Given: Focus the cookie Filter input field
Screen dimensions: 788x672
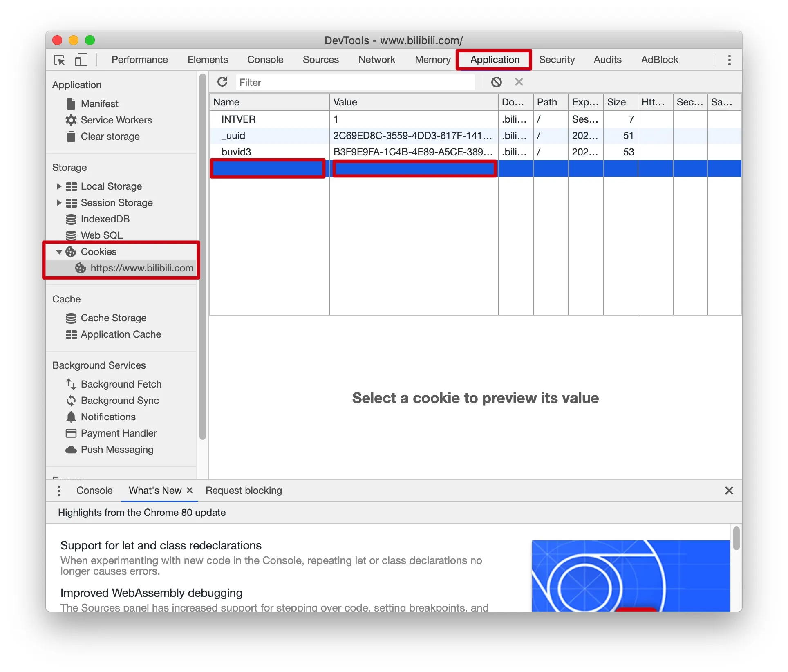Looking at the screenshot, I should coord(355,82).
